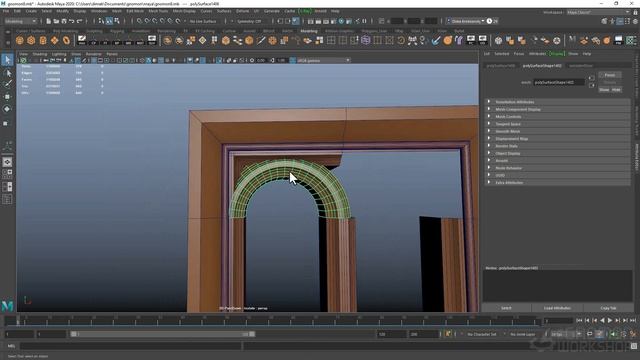Open the Lighting menu in viewport panel

59,54
